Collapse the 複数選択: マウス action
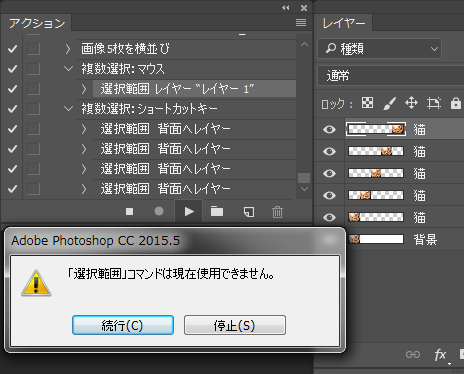Image resolution: width=464 pixels, height=374 pixels. (x=68, y=69)
